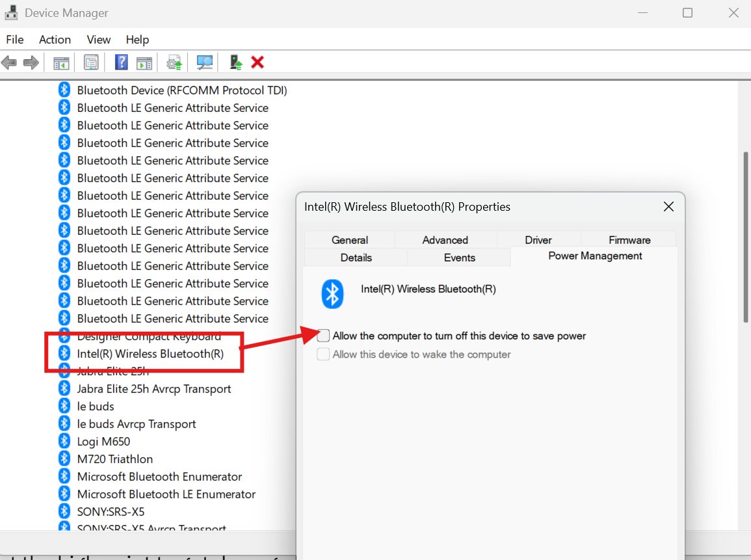The width and height of the screenshot is (751, 560).
Task: Maximize the Device Manager window
Action: (x=687, y=13)
